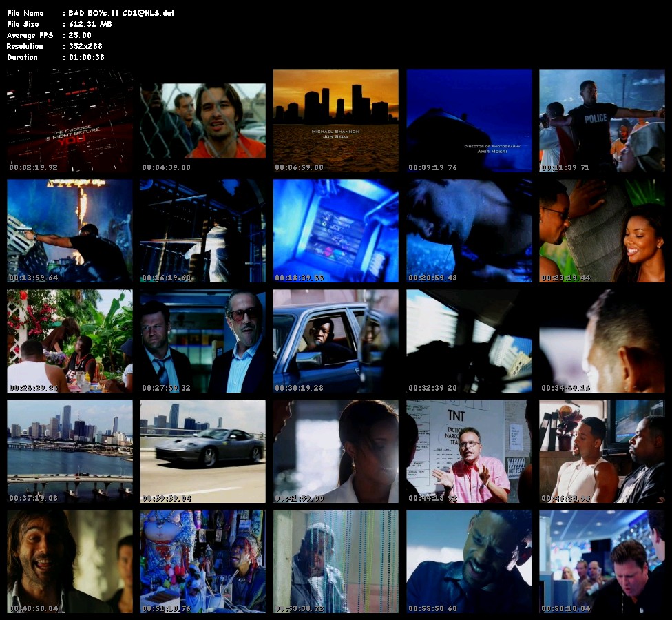Open the thumbnail stamped 00:16:19.60
The height and width of the screenshot is (620, 672).
click(202, 231)
